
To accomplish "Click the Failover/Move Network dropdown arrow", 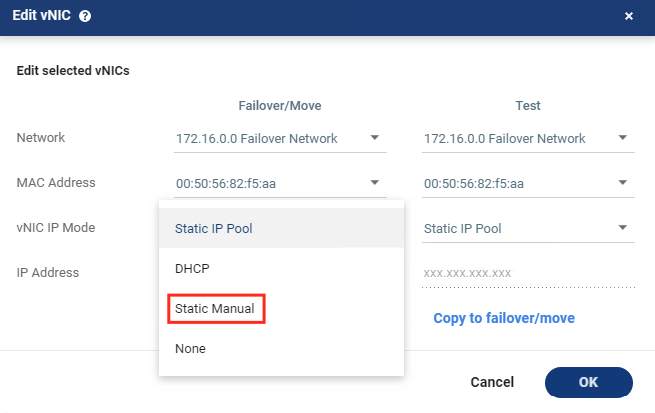I will pyautogui.click(x=374, y=138).
